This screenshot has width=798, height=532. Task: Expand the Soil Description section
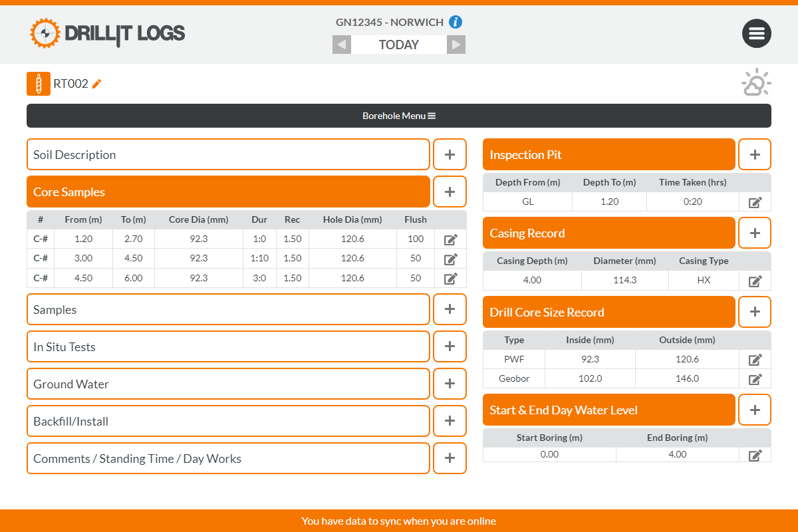[x=228, y=154]
